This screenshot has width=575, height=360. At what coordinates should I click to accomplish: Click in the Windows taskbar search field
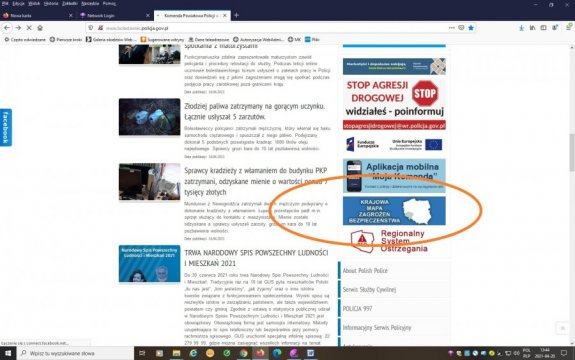click(75, 353)
